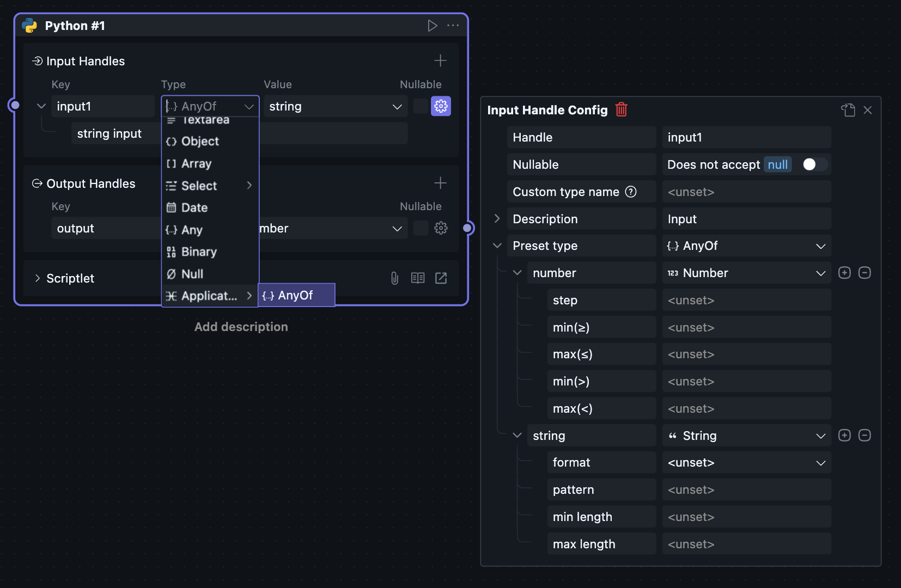Open input1 handle settings gear
Image resolution: width=901 pixels, height=588 pixels.
click(x=441, y=106)
